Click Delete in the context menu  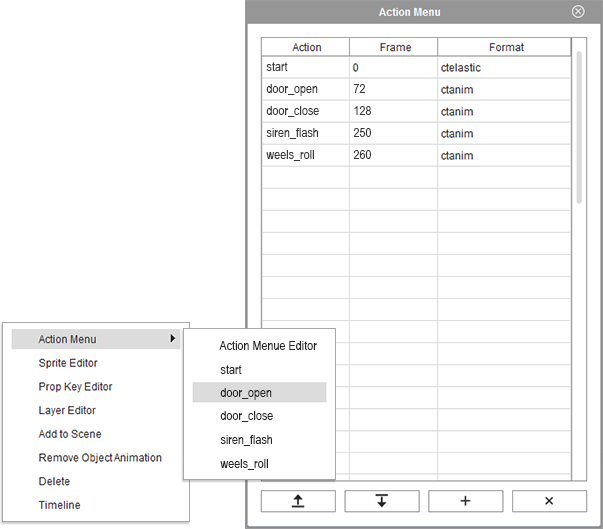click(54, 481)
